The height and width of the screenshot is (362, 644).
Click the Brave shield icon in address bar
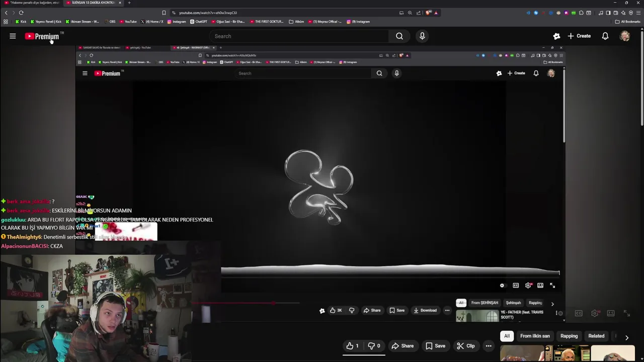point(428,13)
